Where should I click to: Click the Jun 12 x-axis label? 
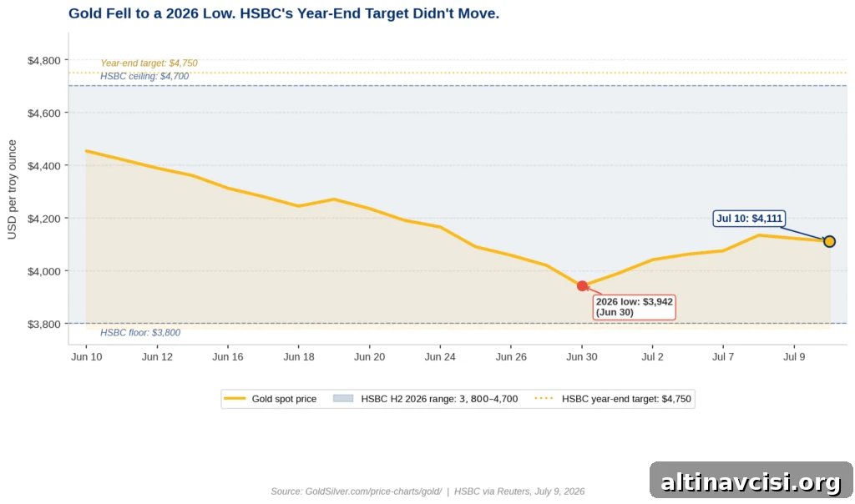[157, 357]
